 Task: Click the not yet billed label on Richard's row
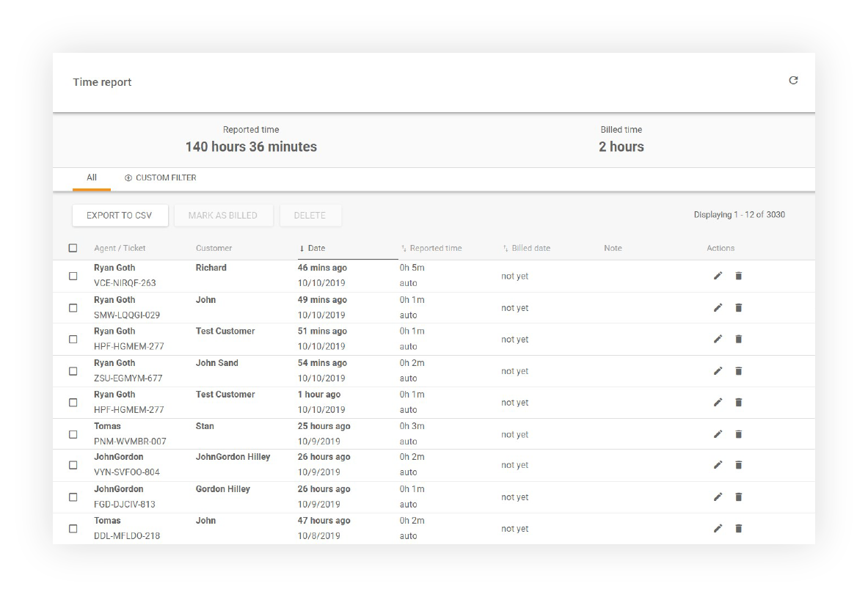tap(514, 276)
